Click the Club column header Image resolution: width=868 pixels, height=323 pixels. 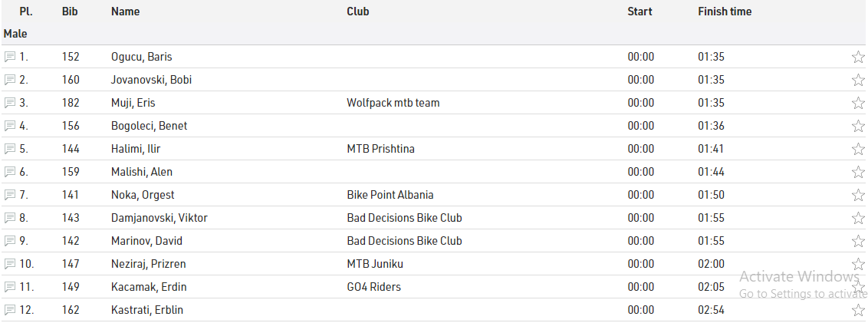(357, 12)
